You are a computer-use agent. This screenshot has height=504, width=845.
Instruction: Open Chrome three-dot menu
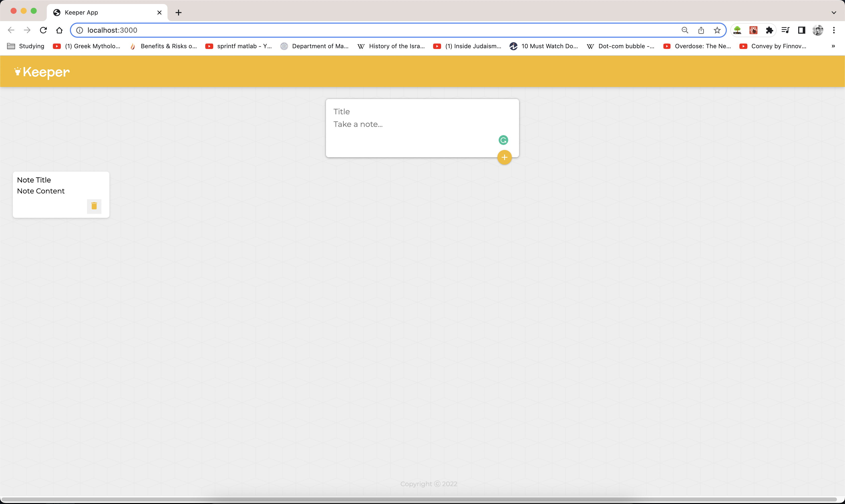(x=834, y=30)
